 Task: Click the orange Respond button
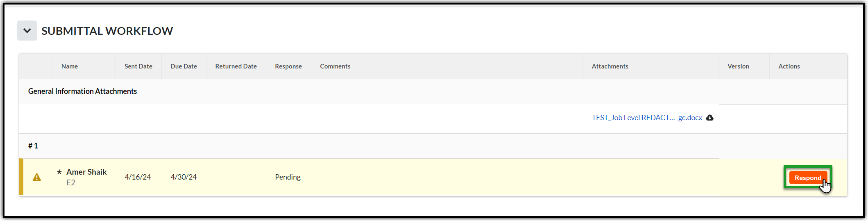pos(807,178)
